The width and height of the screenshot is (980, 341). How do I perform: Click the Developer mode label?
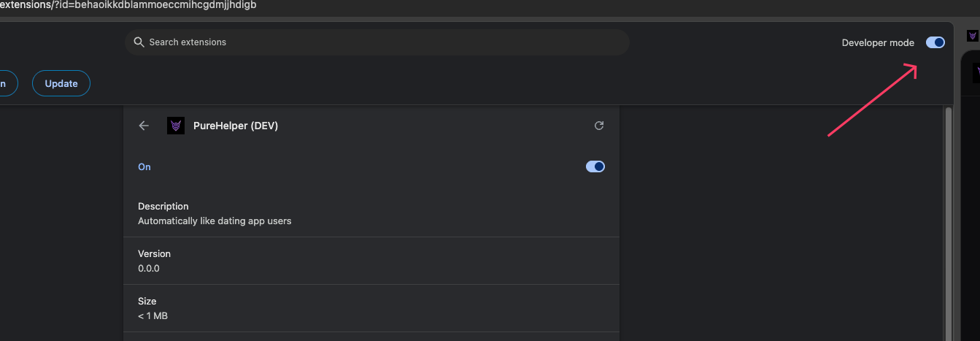pyautogui.click(x=878, y=42)
